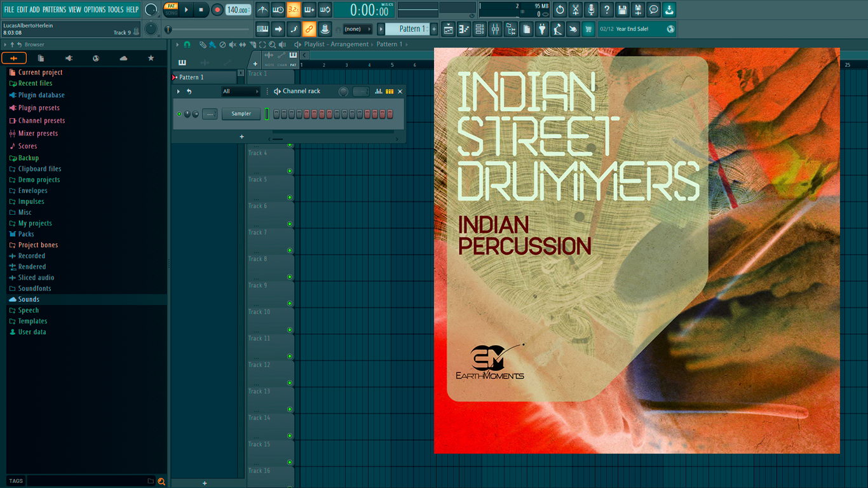Click the touch controller hand icon
Viewport: 868px width, 488px height.
coord(573,29)
